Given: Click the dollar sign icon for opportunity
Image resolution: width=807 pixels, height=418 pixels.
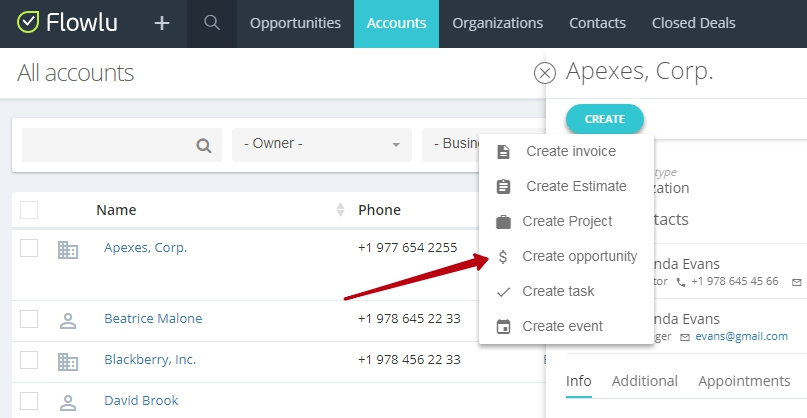Looking at the screenshot, I should click(503, 256).
